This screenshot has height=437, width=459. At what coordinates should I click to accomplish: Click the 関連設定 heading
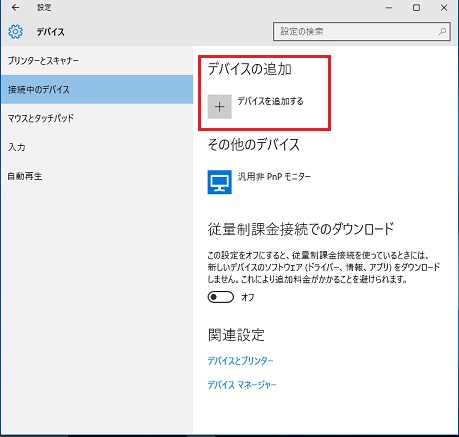click(236, 335)
